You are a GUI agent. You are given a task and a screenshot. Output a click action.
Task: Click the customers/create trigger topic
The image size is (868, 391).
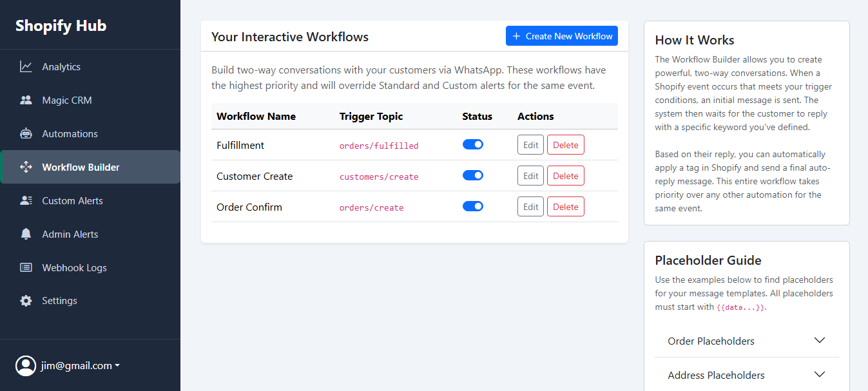pyautogui.click(x=379, y=176)
